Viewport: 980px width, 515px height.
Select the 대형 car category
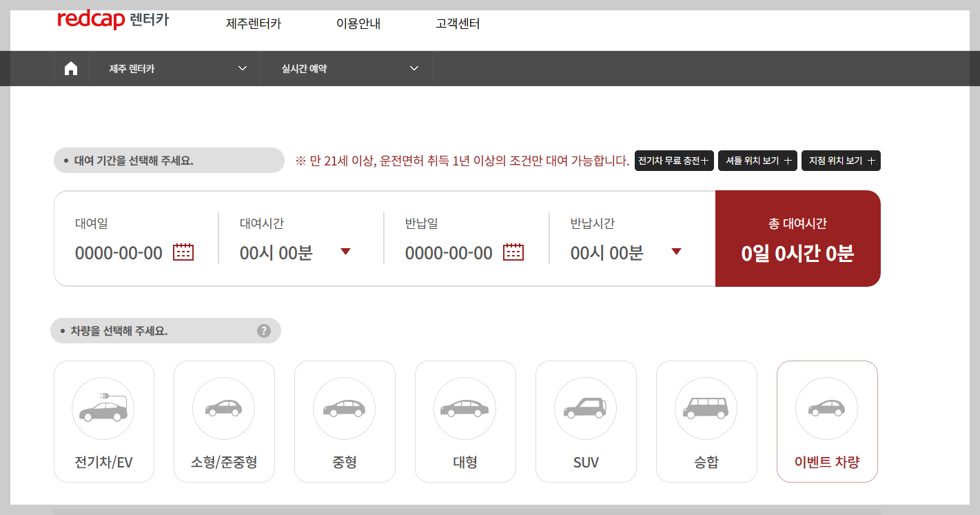coord(465,422)
